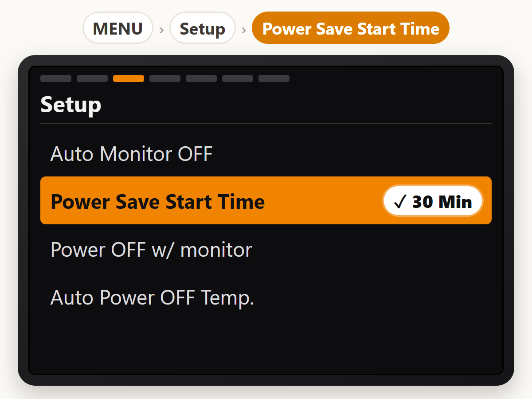Open the highlighted Power Save Start Time row
The height and width of the screenshot is (399, 532).
(x=266, y=200)
